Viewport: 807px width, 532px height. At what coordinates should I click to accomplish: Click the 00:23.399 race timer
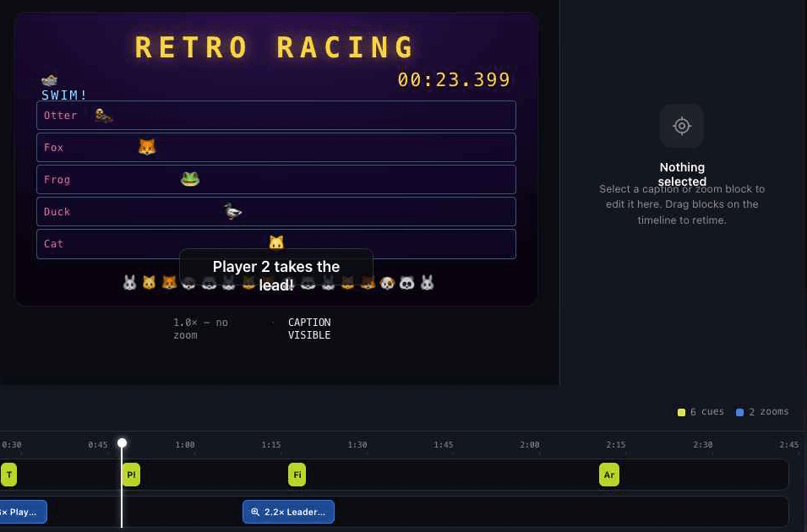coord(454,79)
